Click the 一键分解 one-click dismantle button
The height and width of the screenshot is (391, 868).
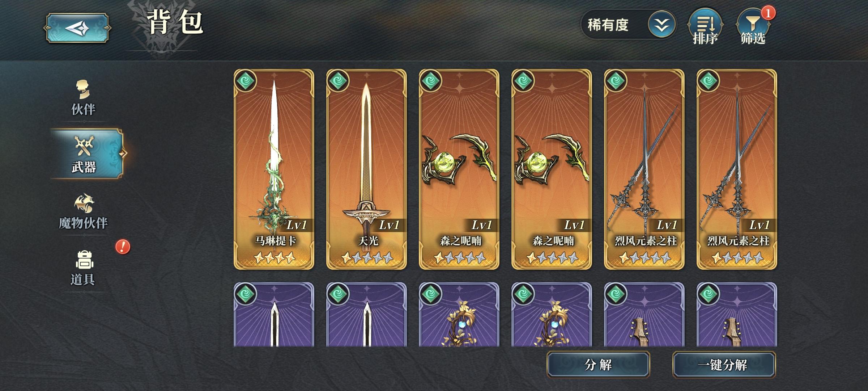pos(724,365)
